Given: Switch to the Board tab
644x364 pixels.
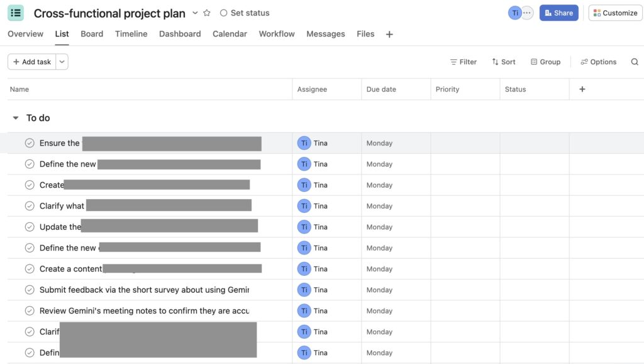Looking at the screenshot, I should pyautogui.click(x=92, y=34).
